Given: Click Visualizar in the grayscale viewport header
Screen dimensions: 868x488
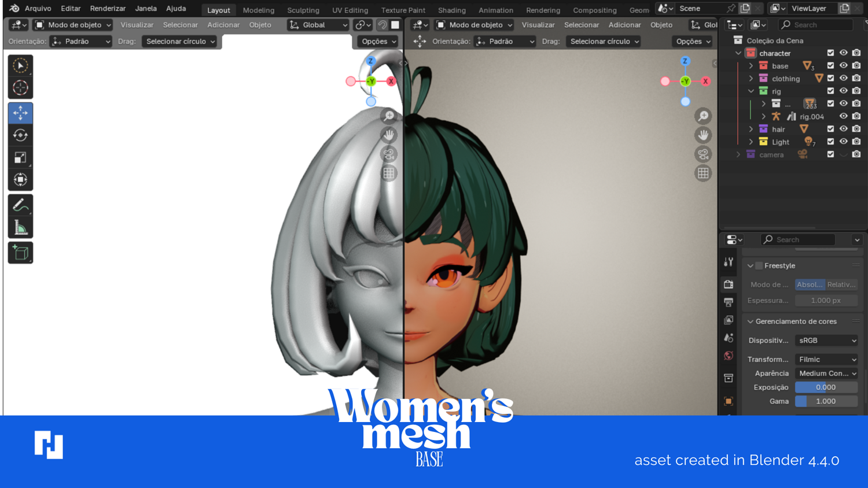Looking at the screenshot, I should (x=137, y=25).
